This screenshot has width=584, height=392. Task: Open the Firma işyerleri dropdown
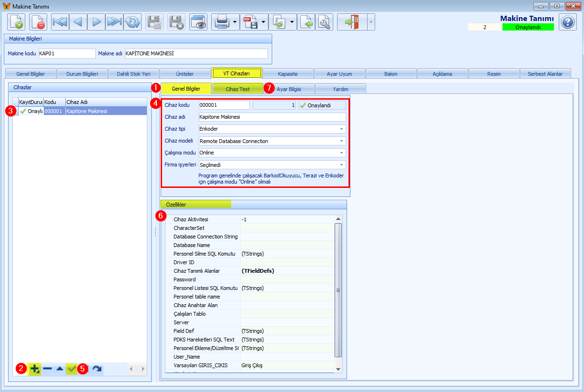pos(272,165)
